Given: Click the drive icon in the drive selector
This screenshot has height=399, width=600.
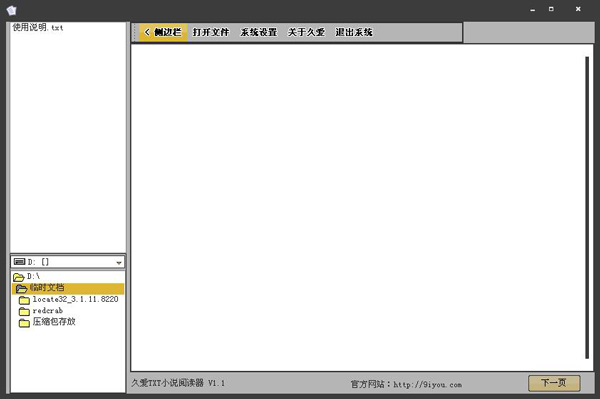Looking at the screenshot, I should [20, 262].
